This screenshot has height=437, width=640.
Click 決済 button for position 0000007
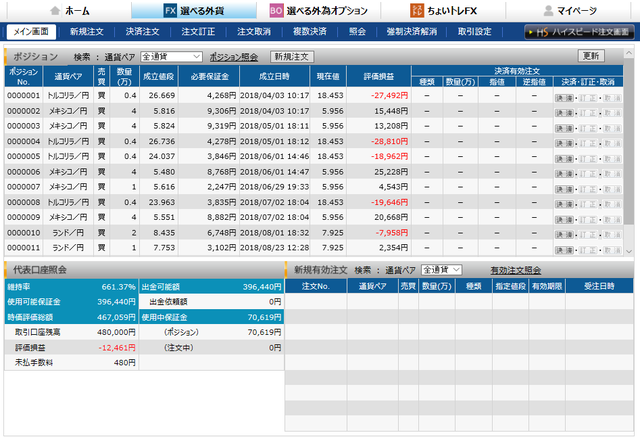564,189
